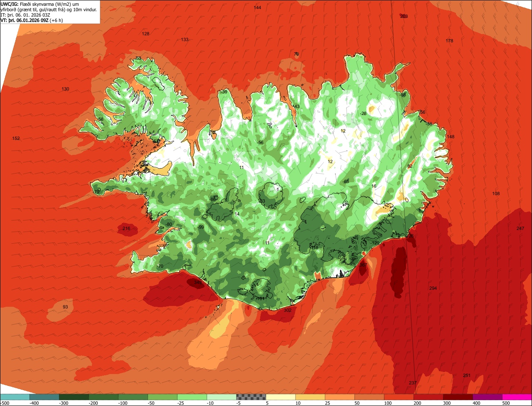Click the value 348 off the south coast
The height and width of the screenshot is (406, 532).
[x=198, y=282]
